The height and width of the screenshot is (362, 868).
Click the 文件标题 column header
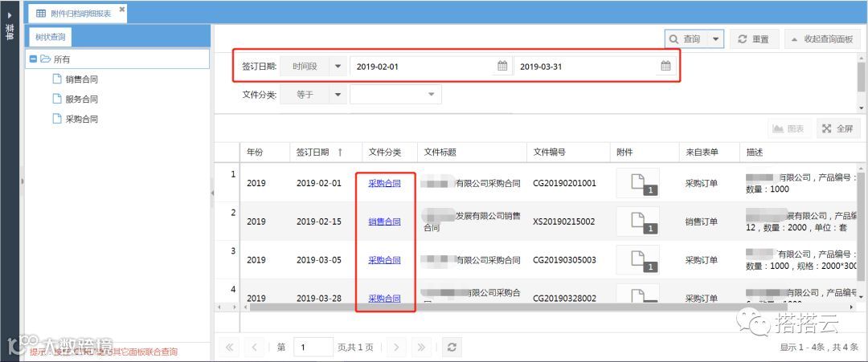[473, 153]
